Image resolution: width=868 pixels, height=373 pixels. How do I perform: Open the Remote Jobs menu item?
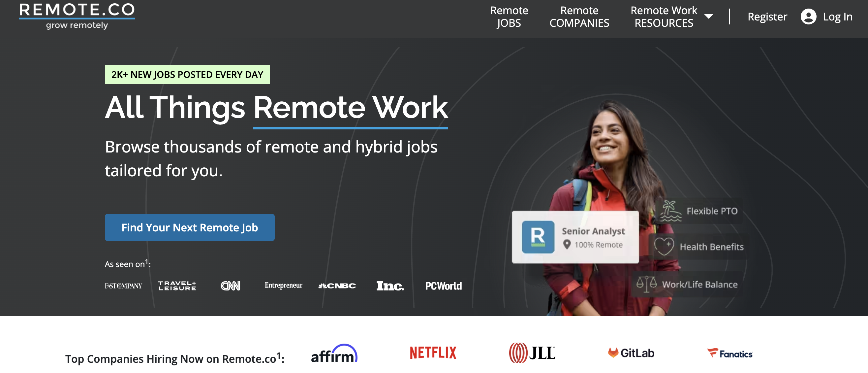(x=509, y=17)
